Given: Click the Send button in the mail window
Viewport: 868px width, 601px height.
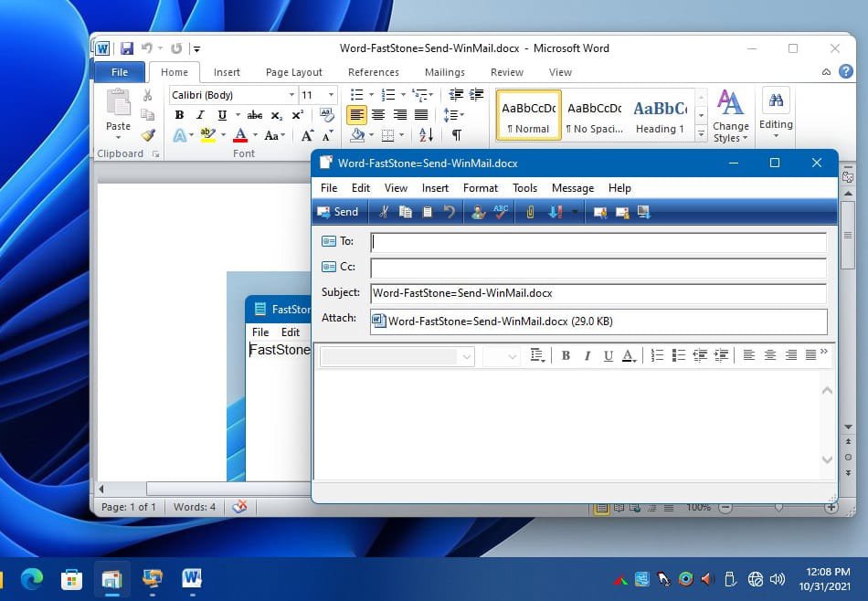Looking at the screenshot, I should click(x=337, y=212).
